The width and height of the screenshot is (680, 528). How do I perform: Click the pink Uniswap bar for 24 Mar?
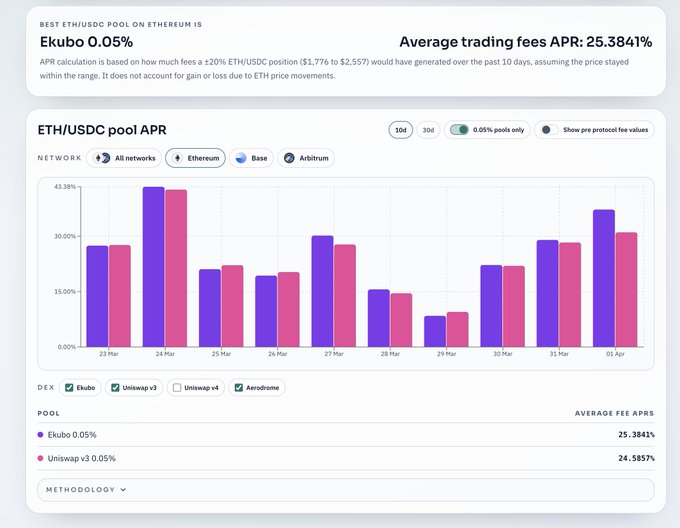(176, 268)
